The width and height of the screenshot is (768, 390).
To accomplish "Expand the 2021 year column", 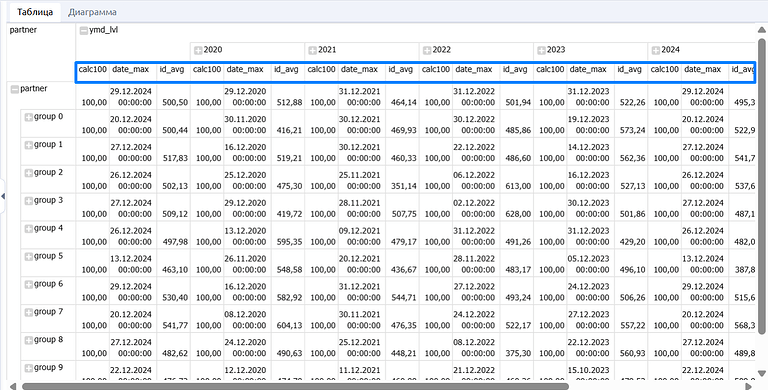I will click(312, 50).
